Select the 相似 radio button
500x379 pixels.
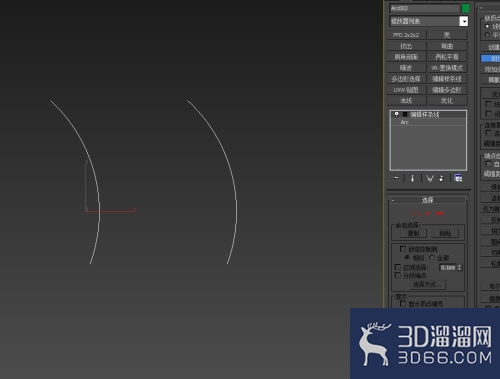click(407, 257)
